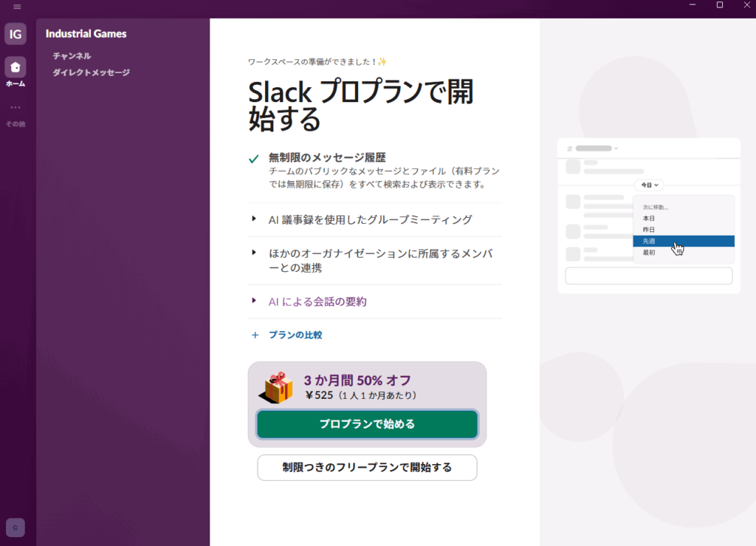Open the その他 three-dot menu
The image size is (756, 546).
click(16, 109)
